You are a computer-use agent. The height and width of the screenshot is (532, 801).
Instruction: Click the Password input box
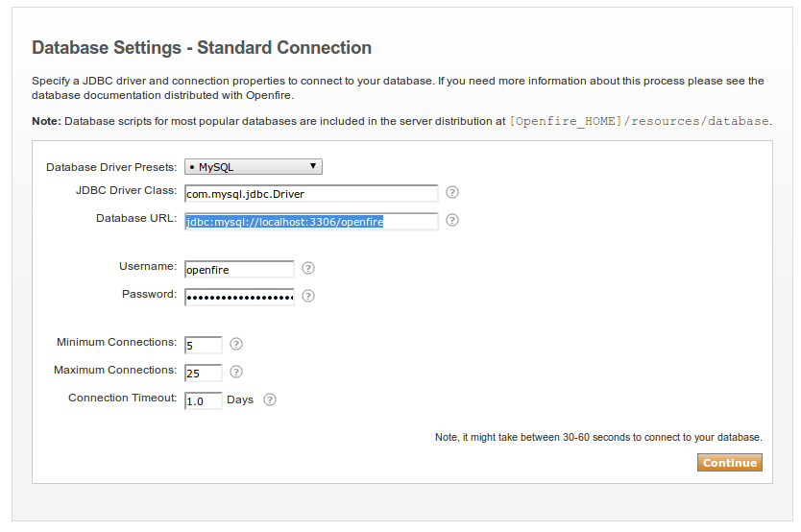pyautogui.click(x=239, y=297)
